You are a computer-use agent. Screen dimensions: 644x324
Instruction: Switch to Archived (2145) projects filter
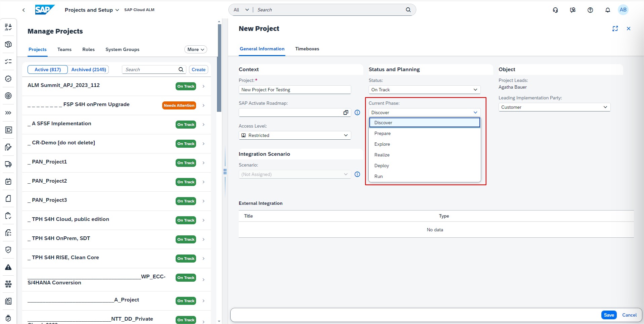pos(89,70)
